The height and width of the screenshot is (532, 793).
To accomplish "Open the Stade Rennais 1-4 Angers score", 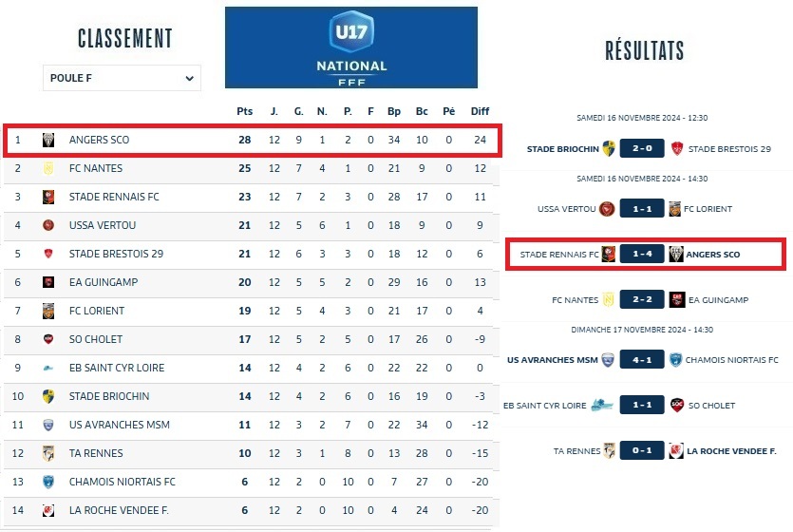I will [x=642, y=255].
